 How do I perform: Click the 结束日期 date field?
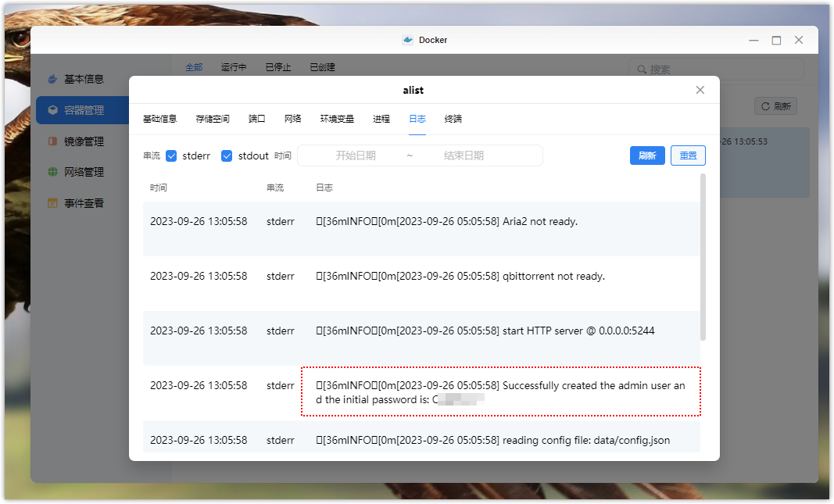[x=464, y=155]
